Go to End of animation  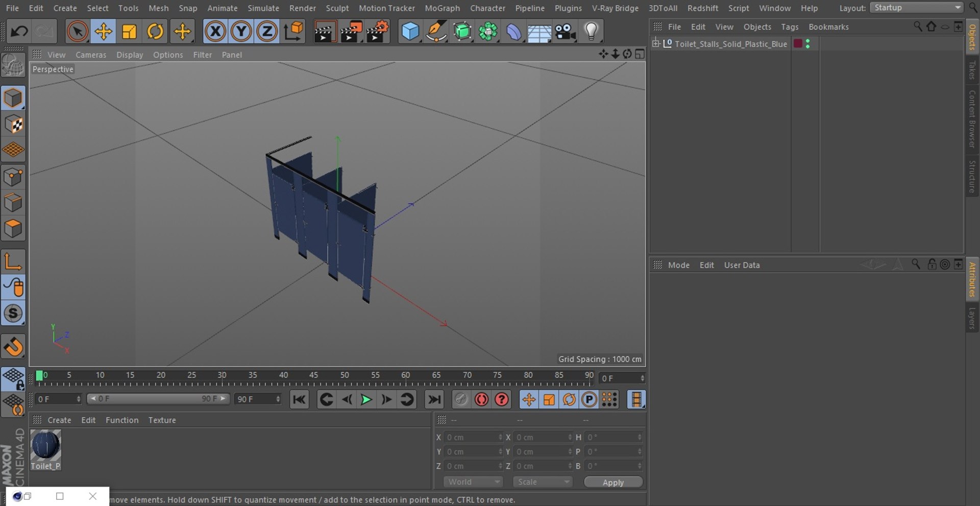[434, 399]
